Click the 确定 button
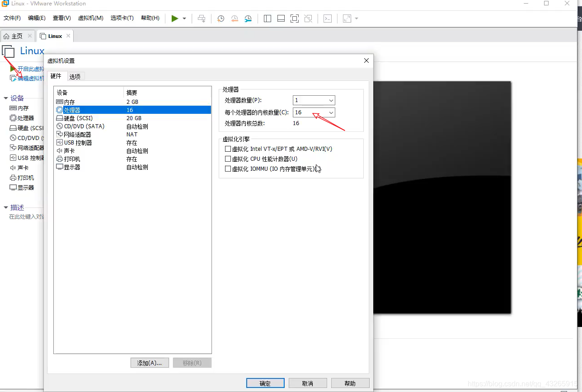The image size is (582, 392). click(x=265, y=383)
